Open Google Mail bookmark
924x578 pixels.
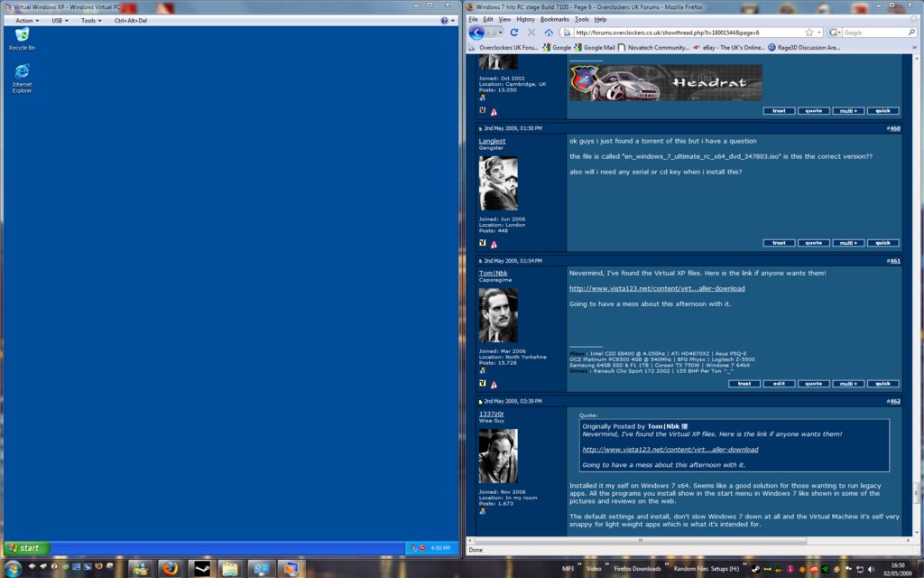[x=594, y=47]
